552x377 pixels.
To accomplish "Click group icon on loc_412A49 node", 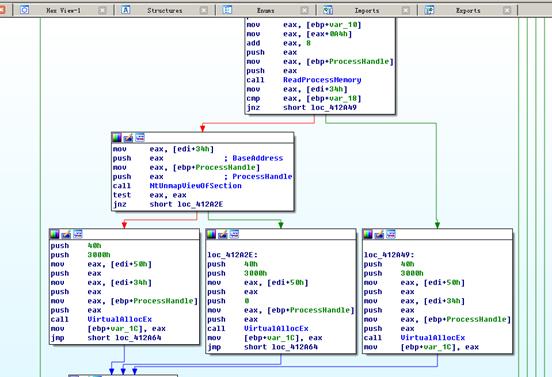I will 391,234.
